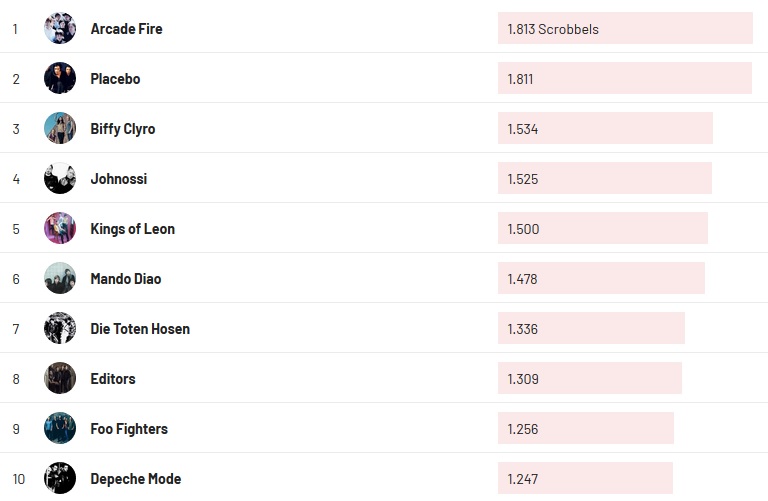Open the Die Toten Hosen avatar
Viewport: 768px width, 501px height.
60,328
